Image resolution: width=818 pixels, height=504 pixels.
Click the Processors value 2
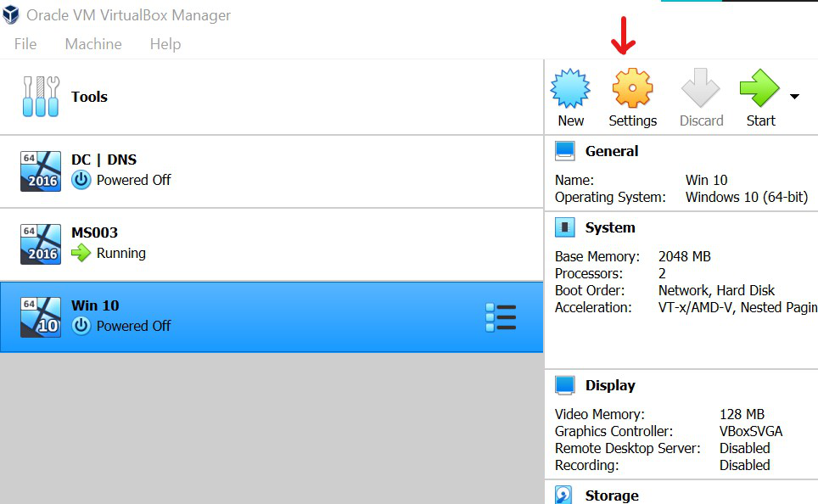[x=662, y=273]
